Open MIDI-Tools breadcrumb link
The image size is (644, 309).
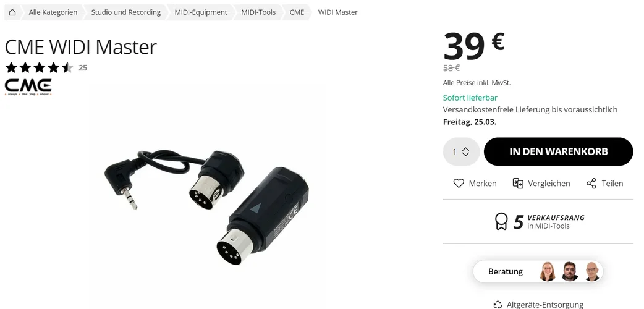[x=258, y=12]
